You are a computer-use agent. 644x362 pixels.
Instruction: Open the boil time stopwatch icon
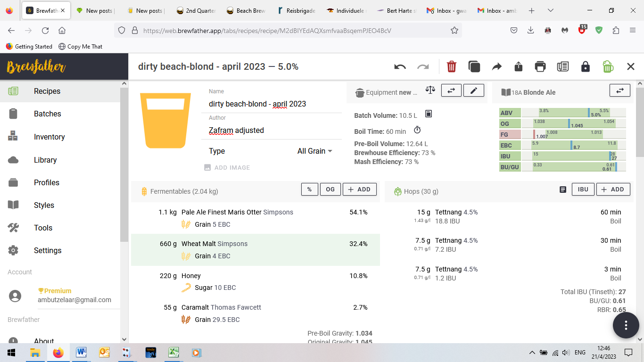[x=417, y=130]
